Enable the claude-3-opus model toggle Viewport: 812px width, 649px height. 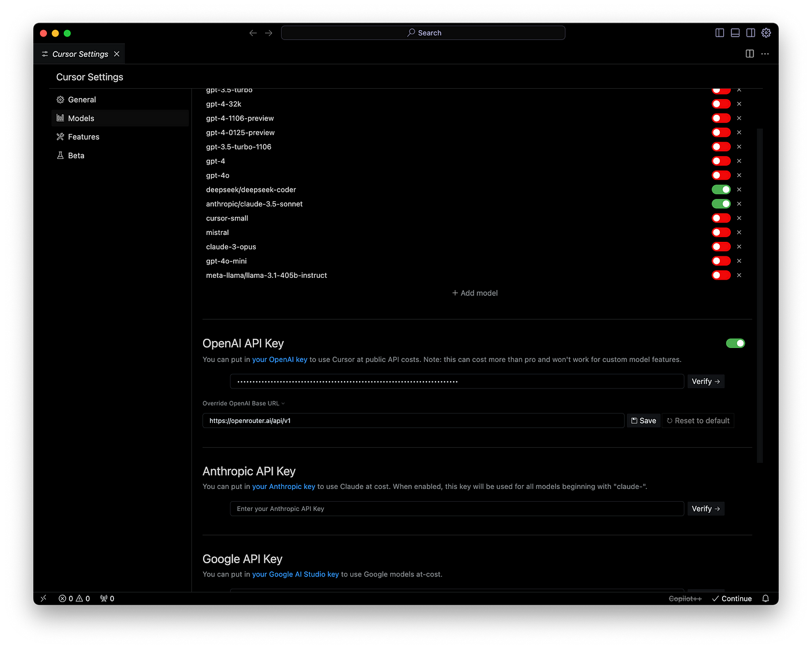[x=721, y=246]
